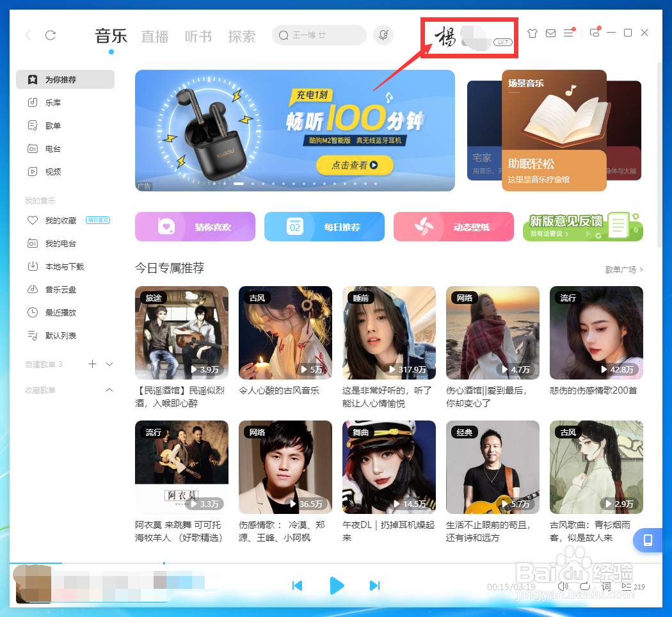Skip to the previous track
The width and height of the screenshot is (672, 617).
click(297, 586)
